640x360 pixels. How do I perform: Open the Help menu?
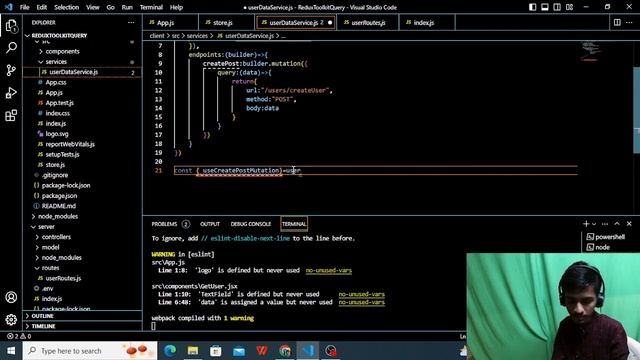point(176,7)
